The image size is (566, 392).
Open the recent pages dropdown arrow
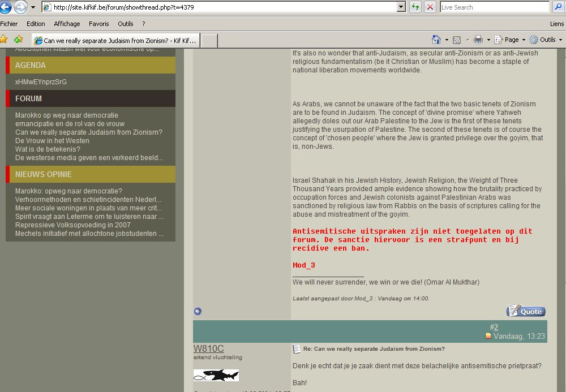click(33, 7)
